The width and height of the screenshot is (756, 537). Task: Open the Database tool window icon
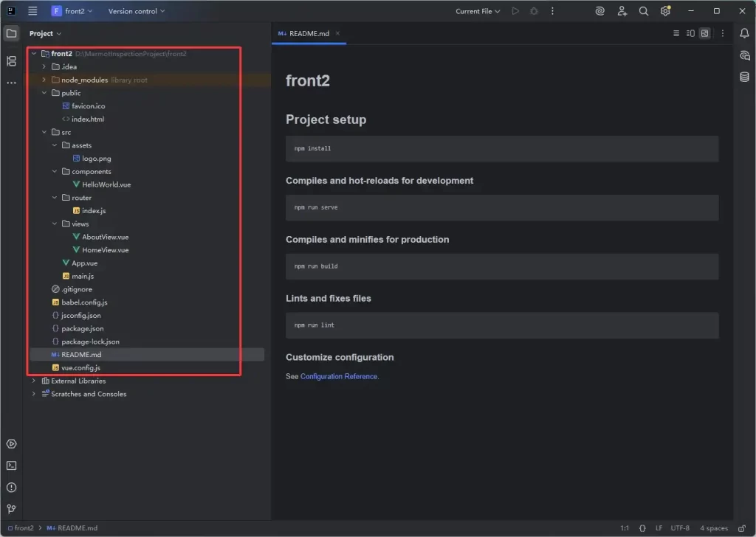tap(744, 77)
